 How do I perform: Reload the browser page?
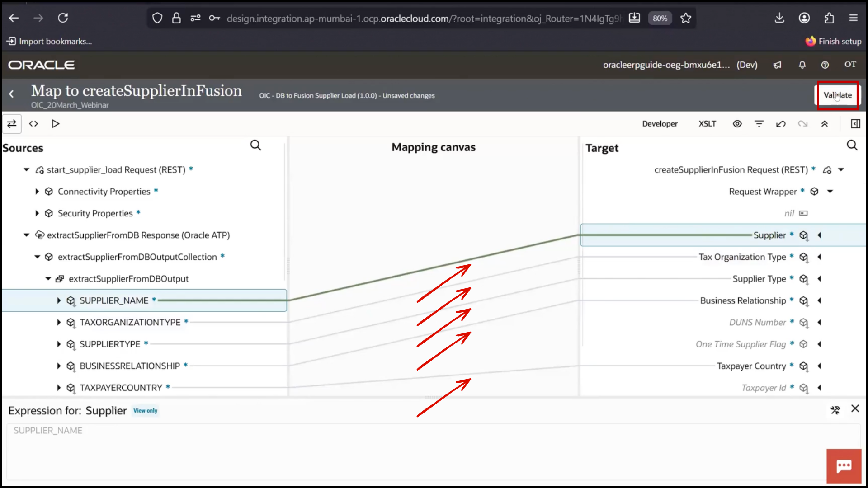point(63,18)
